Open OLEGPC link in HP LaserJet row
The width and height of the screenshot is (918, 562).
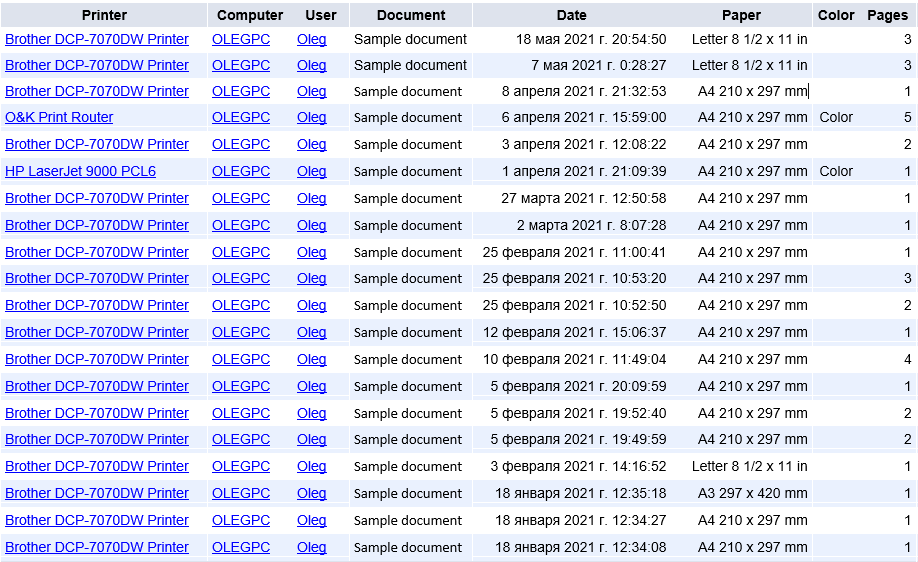coord(241,171)
